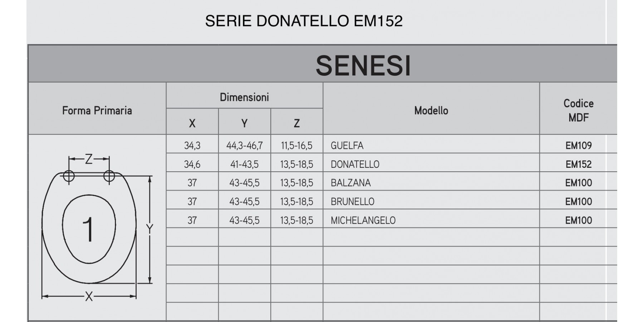Click the Codice MDF column header
This screenshot has width=644, height=322.
point(578,110)
